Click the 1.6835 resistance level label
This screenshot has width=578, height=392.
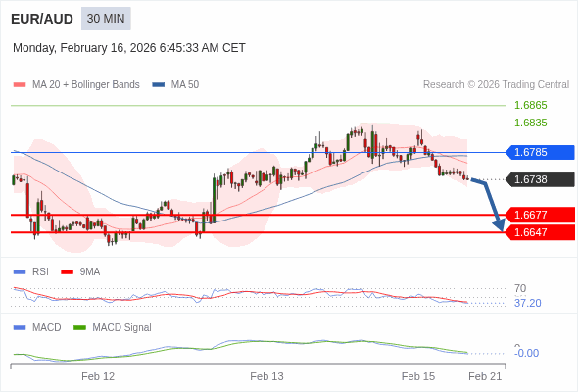click(x=530, y=122)
